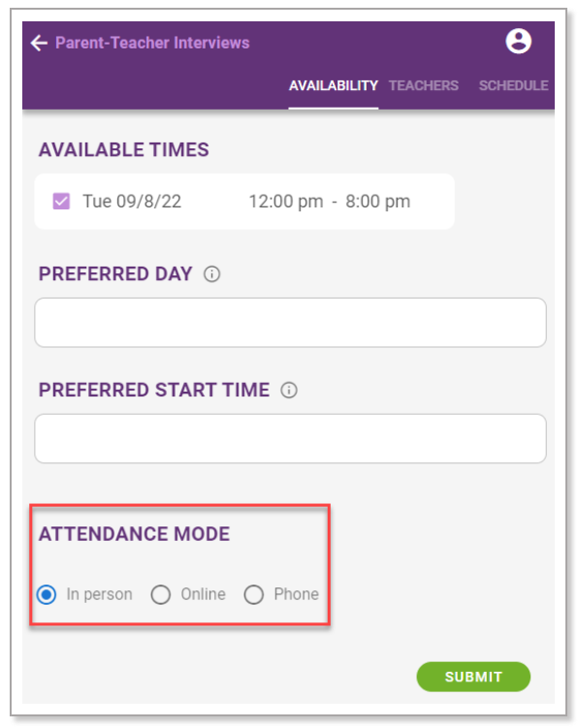This screenshot has height=728, width=578.
Task: Click the Phone radio label text
Action: tap(297, 594)
